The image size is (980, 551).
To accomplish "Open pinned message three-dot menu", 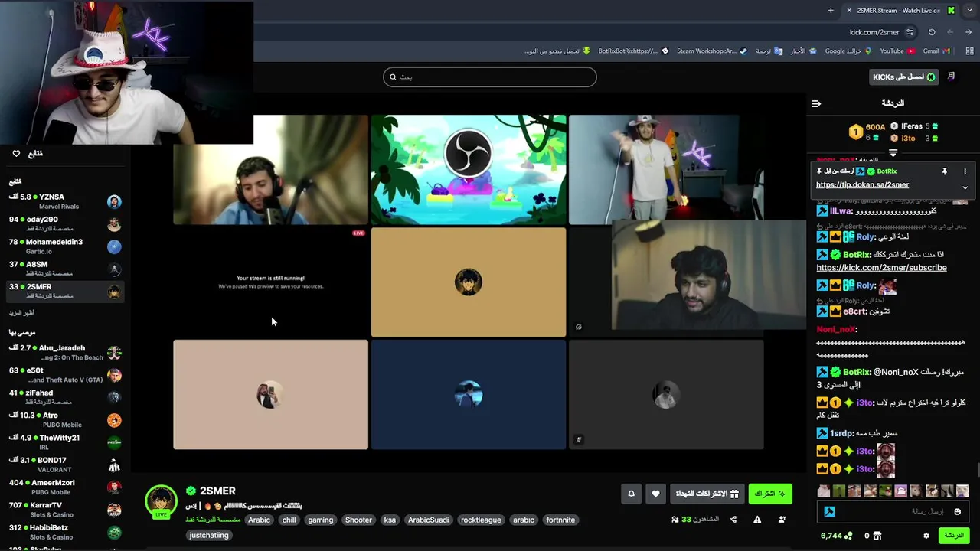I will pyautogui.click(x=965, y=171).
